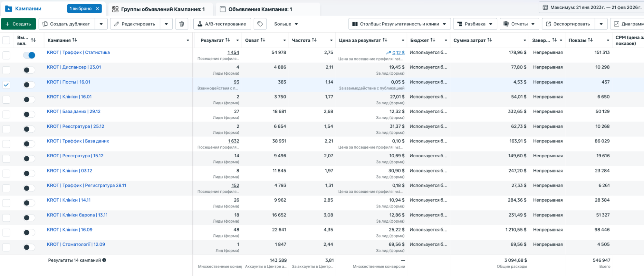Image resolution: width=644 pixels, height=276 pixels.
Task: Click the green Создать button
Action: click(18, 24)
